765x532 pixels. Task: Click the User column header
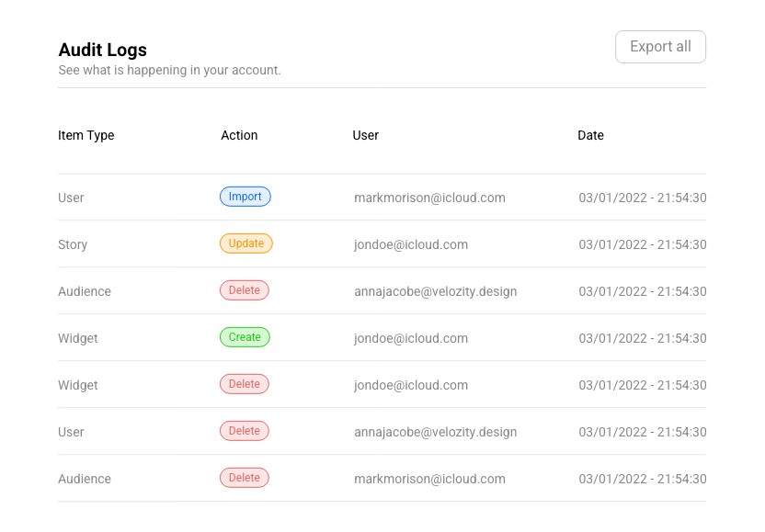click(x=366, y=135)
